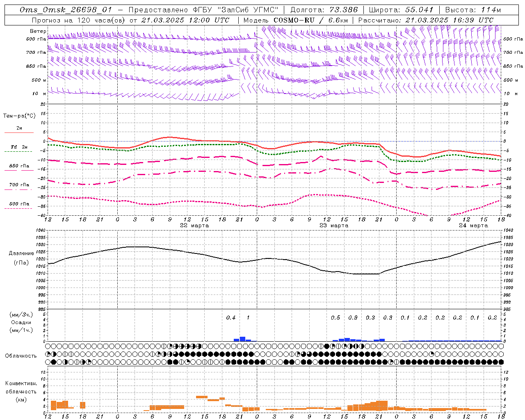
Task: Click the (гПа) pressure unit label
Action: (x=21, y=263)
